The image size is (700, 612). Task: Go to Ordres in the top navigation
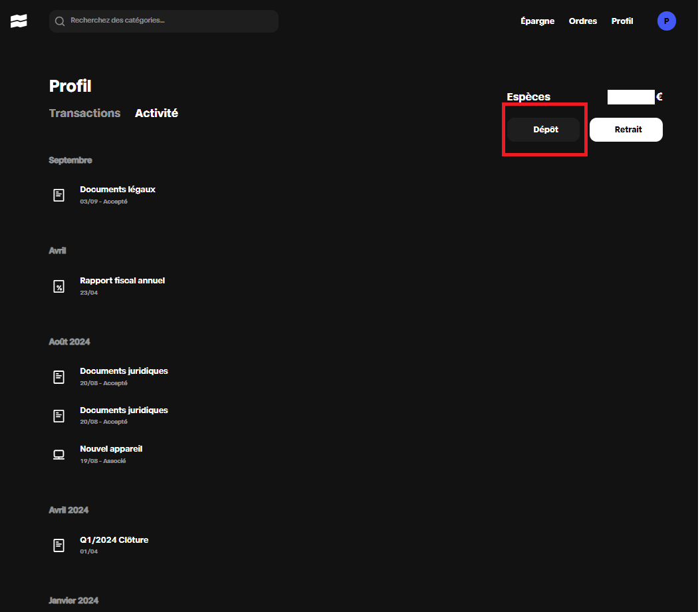(x=582, y=21)
